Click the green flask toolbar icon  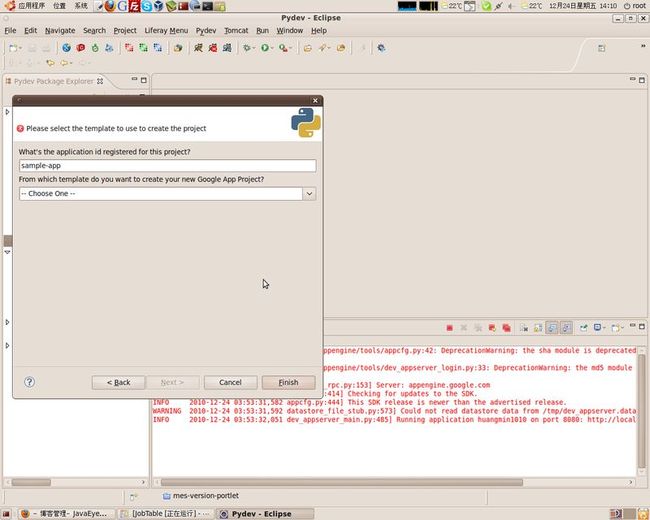95,48
